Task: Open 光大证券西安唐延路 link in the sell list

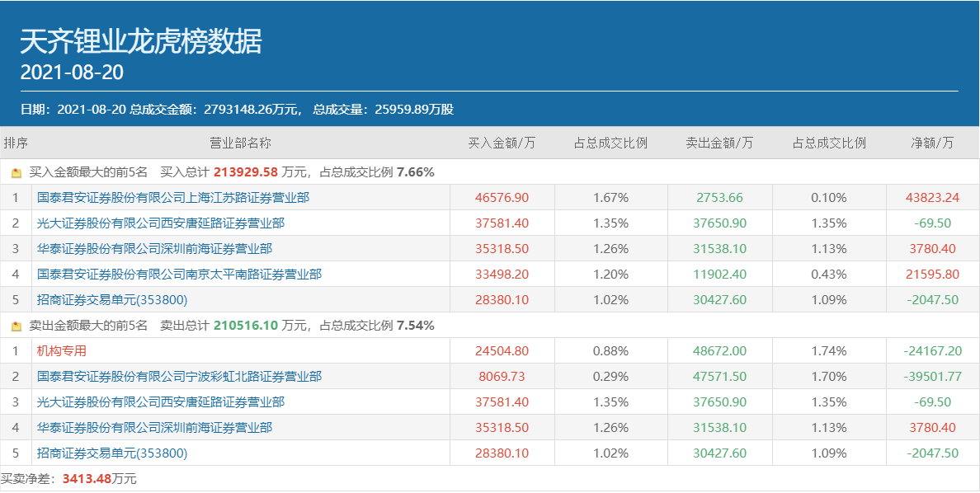Action: coord(161,402)
